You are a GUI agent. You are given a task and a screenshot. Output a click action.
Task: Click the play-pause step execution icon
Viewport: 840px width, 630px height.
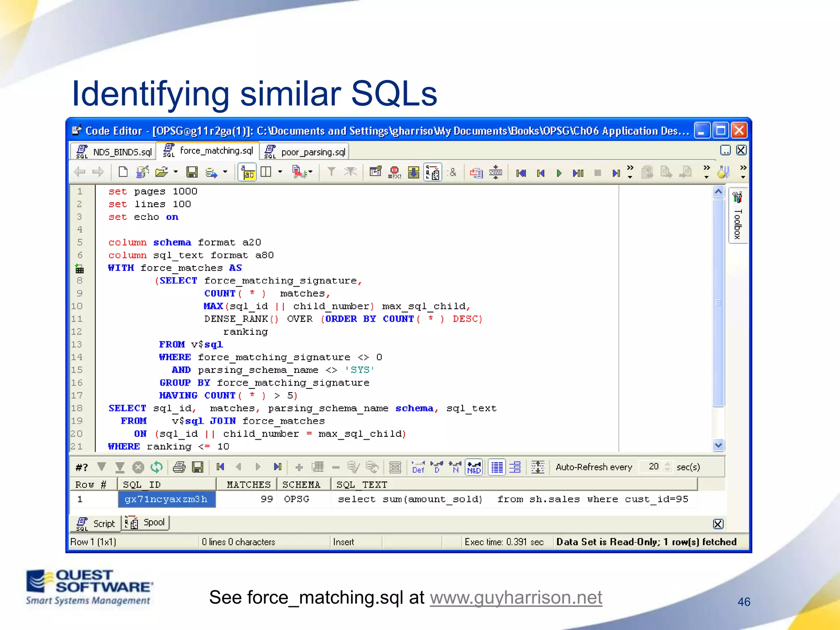(x=578, y=173)
